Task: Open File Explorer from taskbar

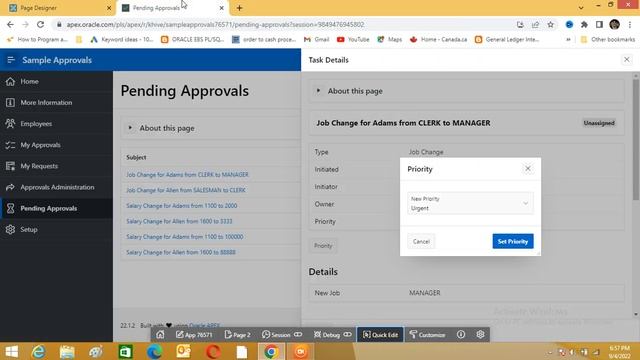Action: tap(67, 351)
